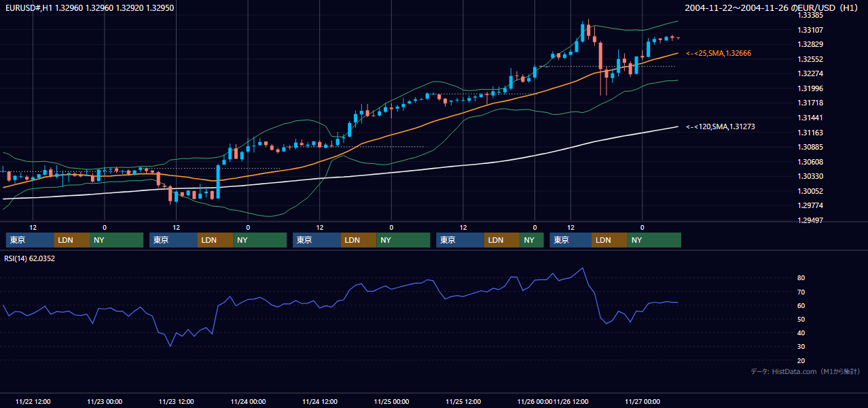Click price axis value 1.29774
Screen dimensions: 868x408
(x=810, y=205)
